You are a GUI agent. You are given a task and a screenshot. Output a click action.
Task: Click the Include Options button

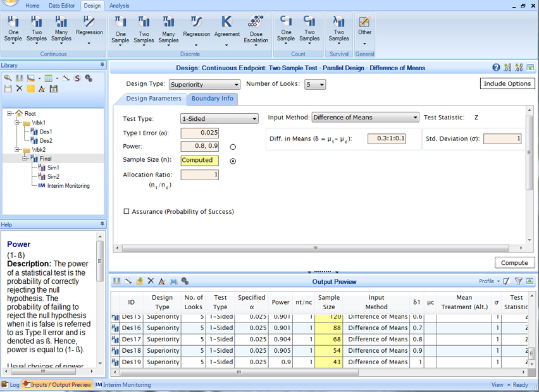507,83
